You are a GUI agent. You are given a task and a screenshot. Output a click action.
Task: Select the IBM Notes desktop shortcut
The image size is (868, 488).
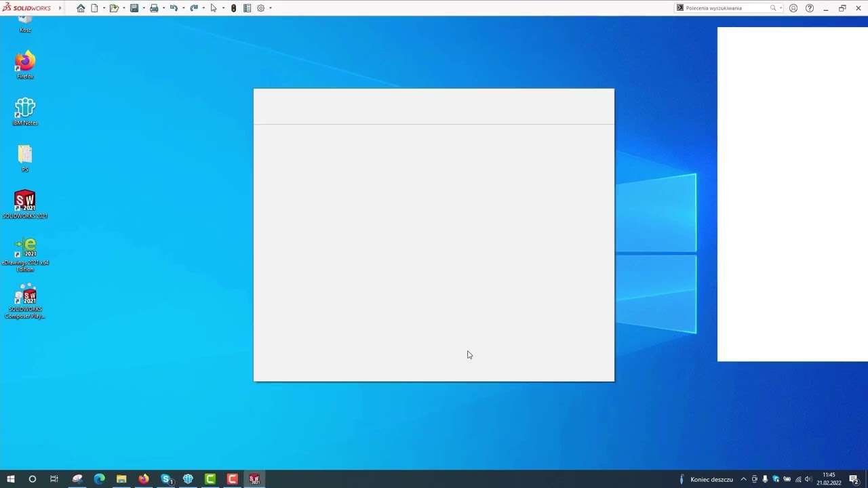click(25, 112)
